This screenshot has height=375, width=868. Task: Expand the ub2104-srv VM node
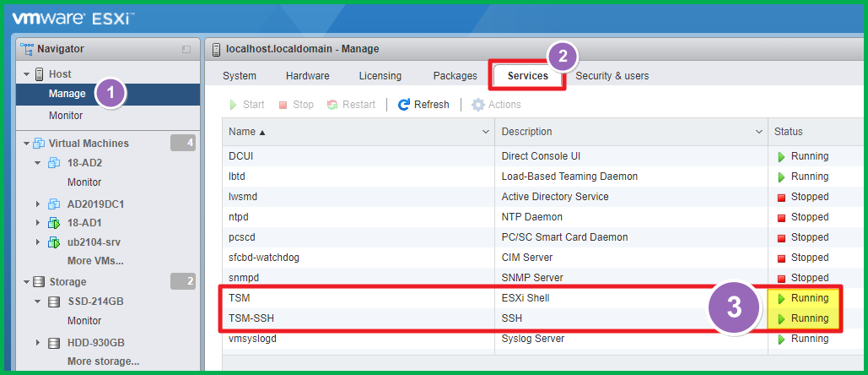coord(38,242)
